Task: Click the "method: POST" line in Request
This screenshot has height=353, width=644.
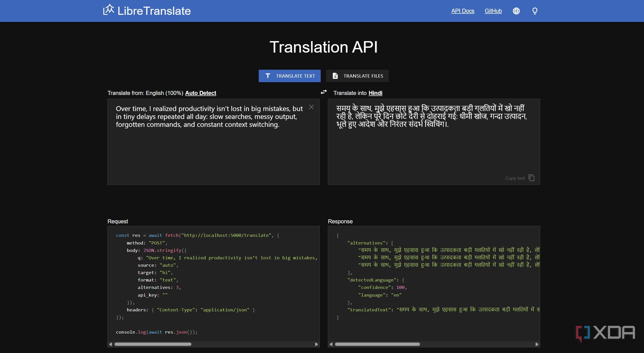Action: (x=147, y=243)
